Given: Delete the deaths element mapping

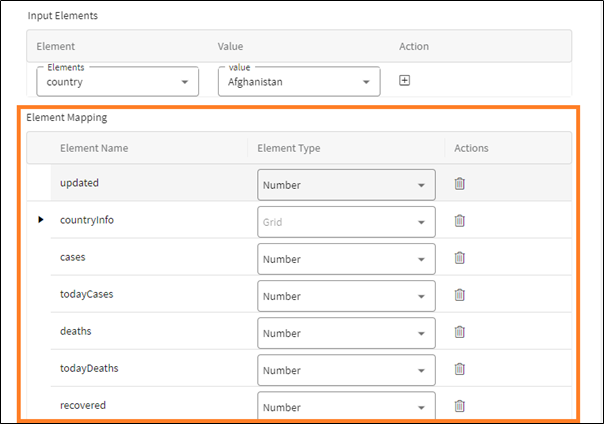Looking at the screenshot, I should pos(460,332).
